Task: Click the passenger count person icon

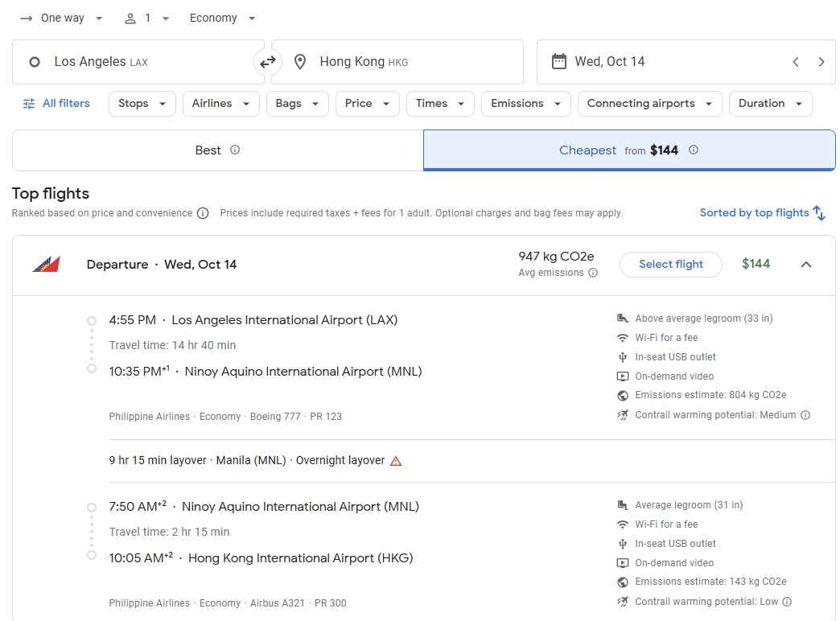Action: tap(130, 19)
